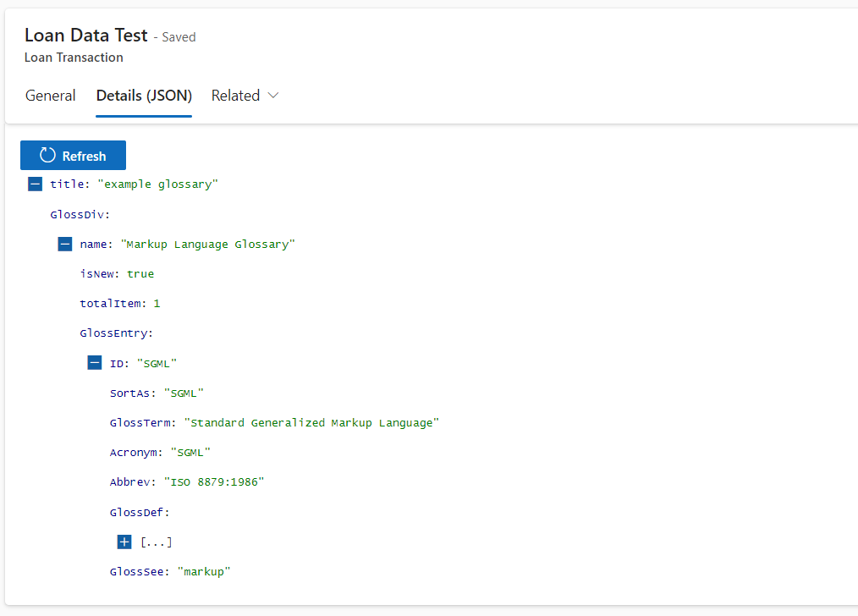Click the Saved status label
The height and width of the screenshot is (616, 858).
(x=179, y=37)
